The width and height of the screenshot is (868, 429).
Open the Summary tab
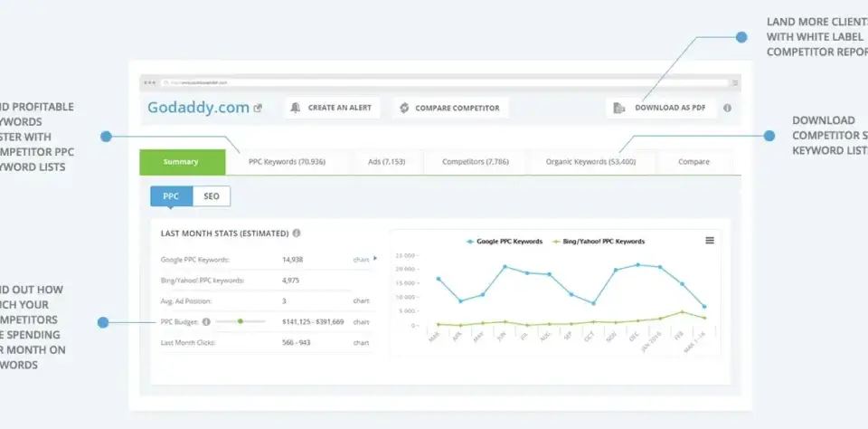point(182,162)
